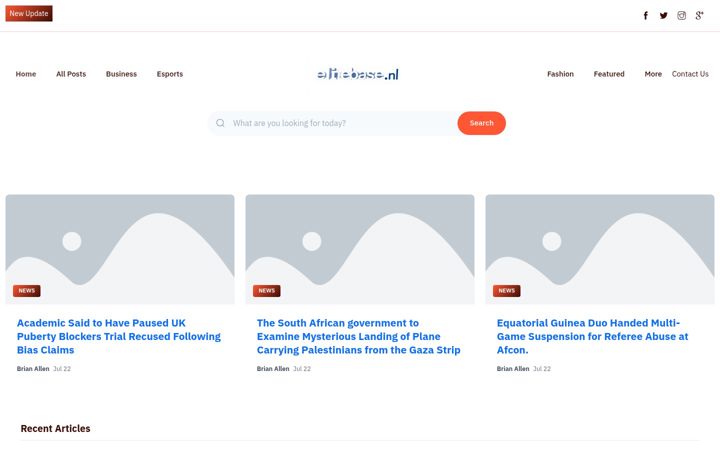Open the Equatorial Guinea Duo article thumbnail
This screenshot has height=450, width=720.
pos(600,249)
